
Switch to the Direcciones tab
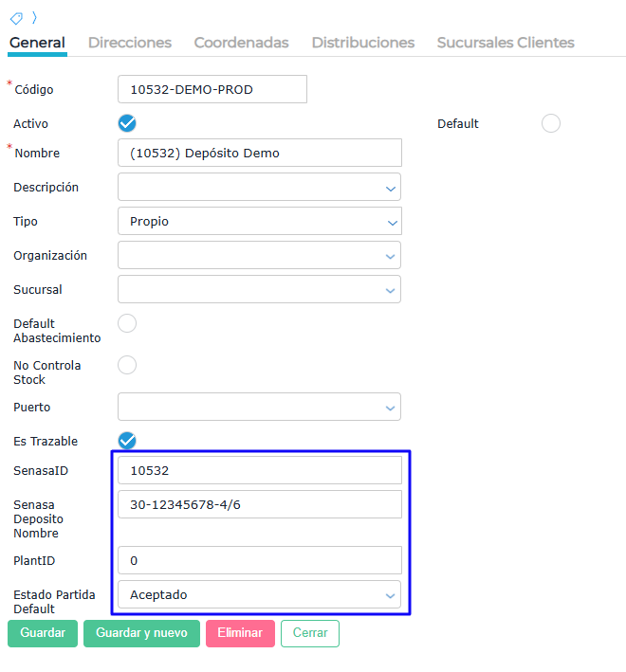pyautogui.click(x=130, y=43)
